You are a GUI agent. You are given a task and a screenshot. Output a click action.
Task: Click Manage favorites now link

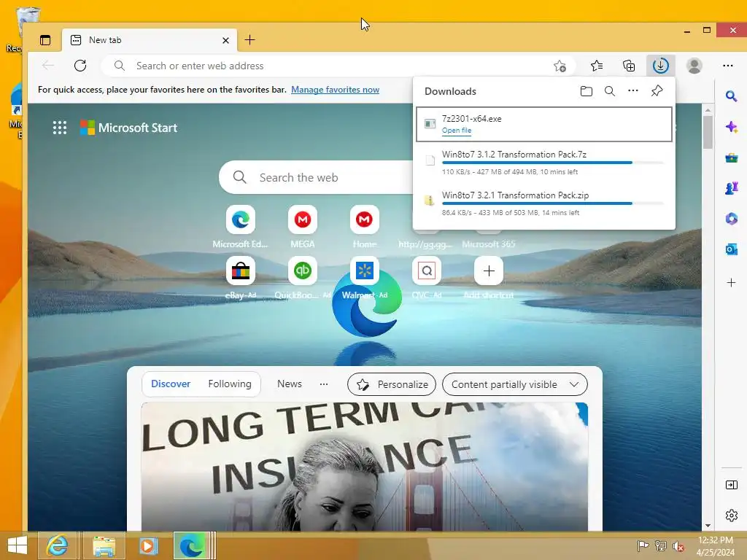pos(336,90)
